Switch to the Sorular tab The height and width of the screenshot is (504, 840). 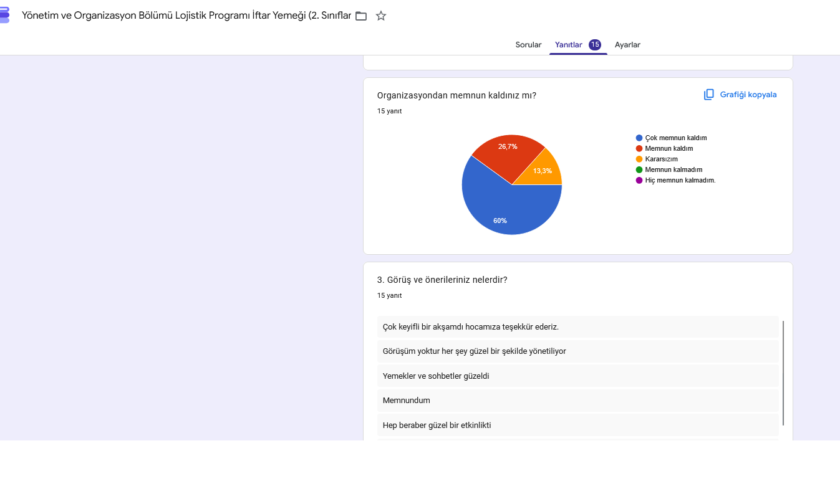[x=528, y=45]
